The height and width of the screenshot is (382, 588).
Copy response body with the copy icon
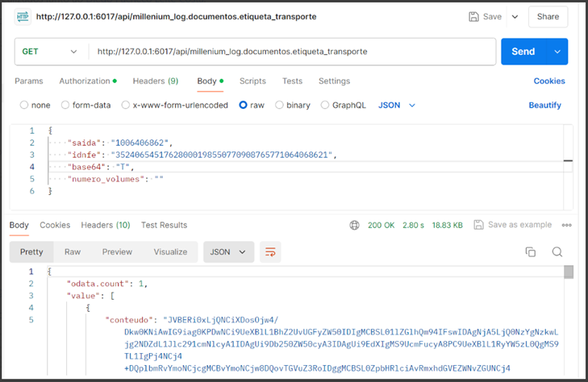pyautogui.click(x=530, y=252)
